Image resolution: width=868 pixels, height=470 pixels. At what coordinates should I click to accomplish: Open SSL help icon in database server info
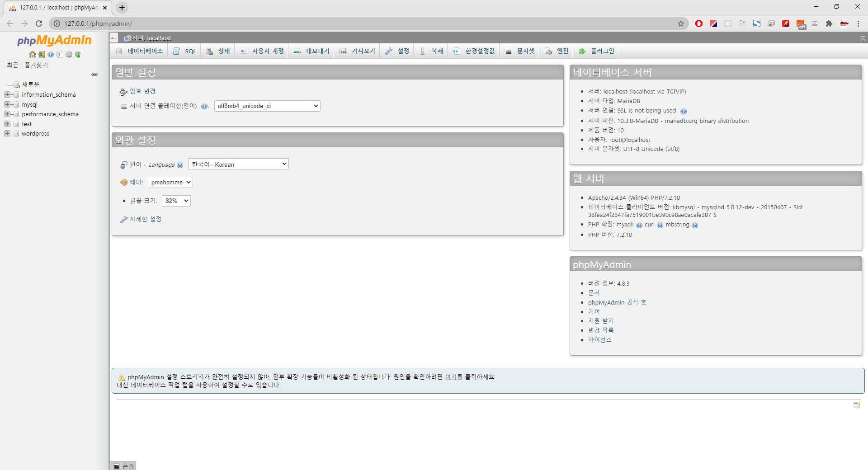tap(684, 111)
